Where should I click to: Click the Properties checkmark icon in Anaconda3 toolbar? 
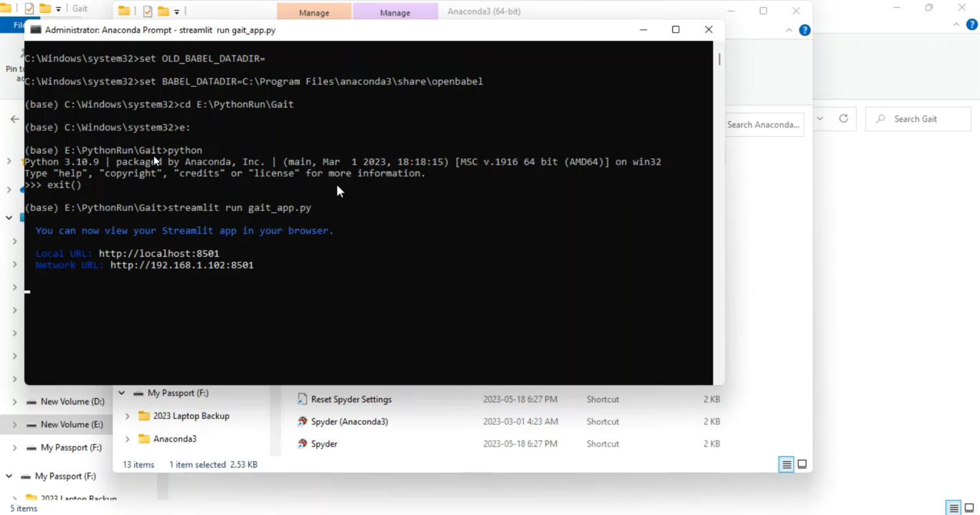tap(148, 11)
